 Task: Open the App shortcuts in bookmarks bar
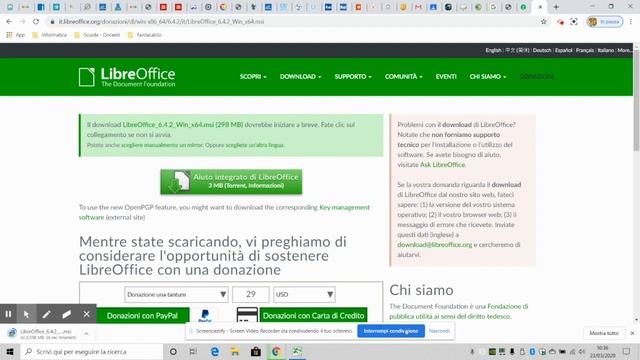(x=16, y=35)
